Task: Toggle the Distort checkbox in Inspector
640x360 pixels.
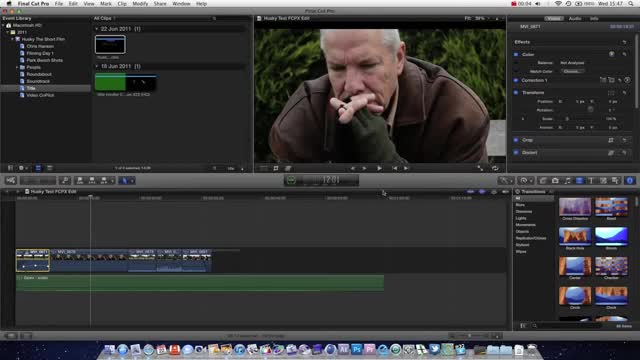Action: [x=516, y=153]
